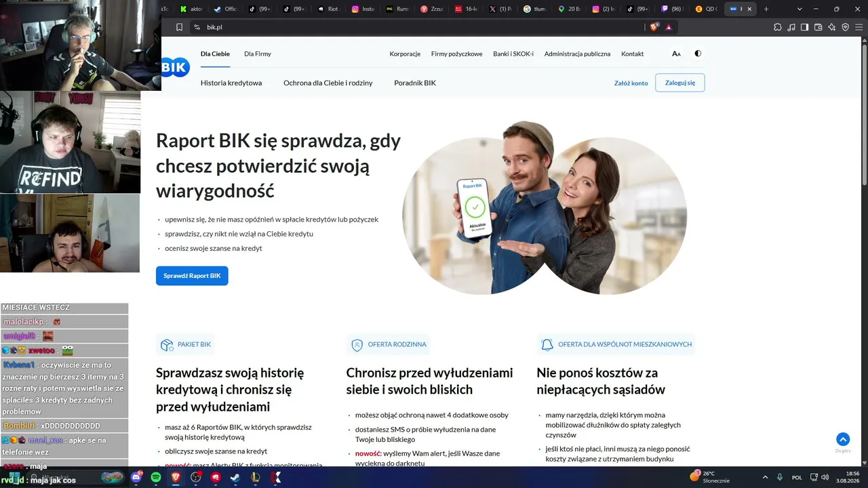
Task: Open Discord from the taskbar
Action: coord(136,477)
